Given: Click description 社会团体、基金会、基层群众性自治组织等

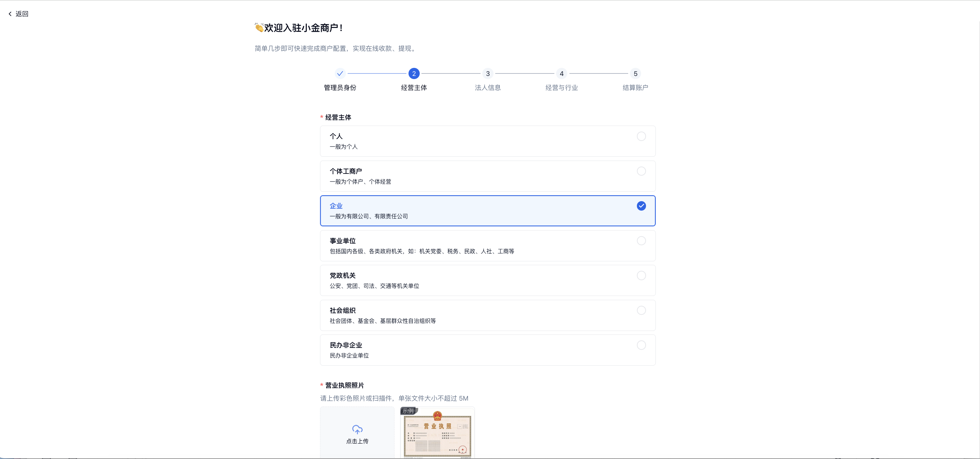Looking at the screenshot, I should tap(383, 321).
